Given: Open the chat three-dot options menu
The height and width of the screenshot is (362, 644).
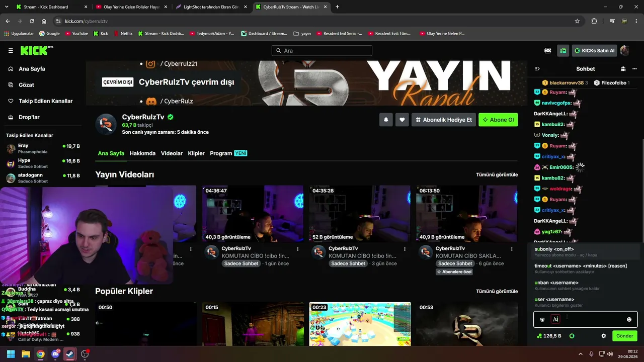Looking at the screenshot, I should [x=634, y=69].
